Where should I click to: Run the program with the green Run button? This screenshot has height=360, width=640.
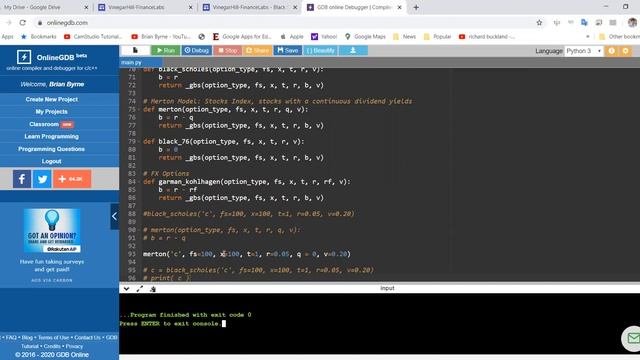pyautogui.click(x=165, y=50)
